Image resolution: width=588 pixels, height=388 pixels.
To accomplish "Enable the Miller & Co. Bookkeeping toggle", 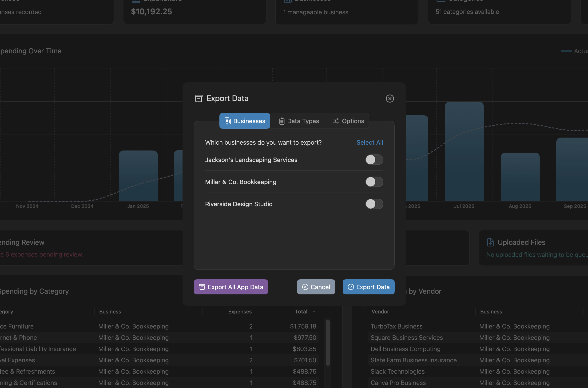I will click(374, 182).
